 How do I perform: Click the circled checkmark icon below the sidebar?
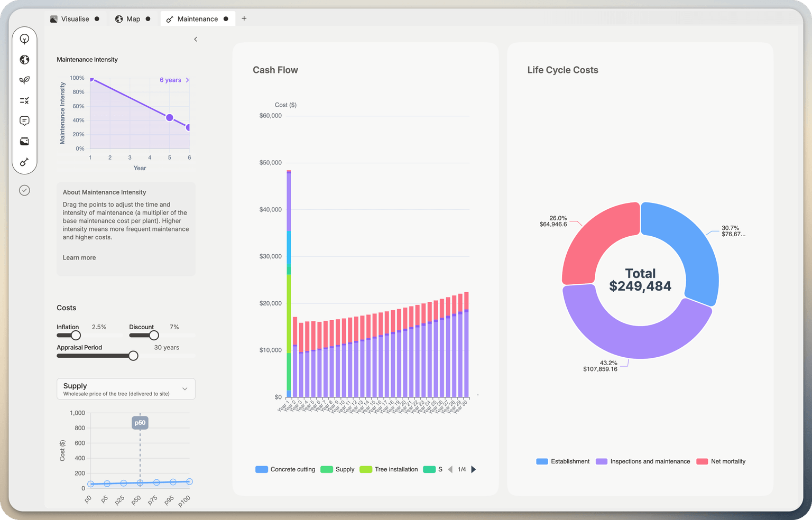[x=24, y=190]
